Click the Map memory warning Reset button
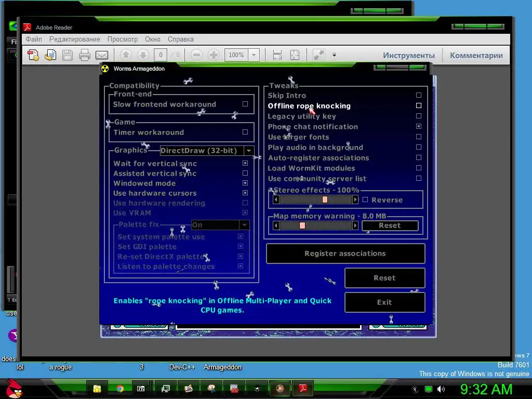The image size is (532, 399). coord(390,225)
